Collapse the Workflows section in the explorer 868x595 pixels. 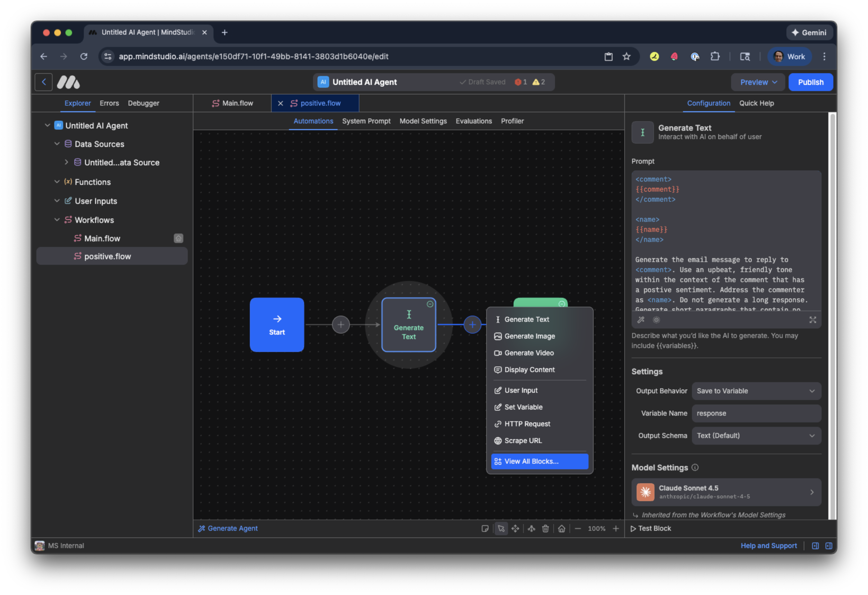point(57,220)
